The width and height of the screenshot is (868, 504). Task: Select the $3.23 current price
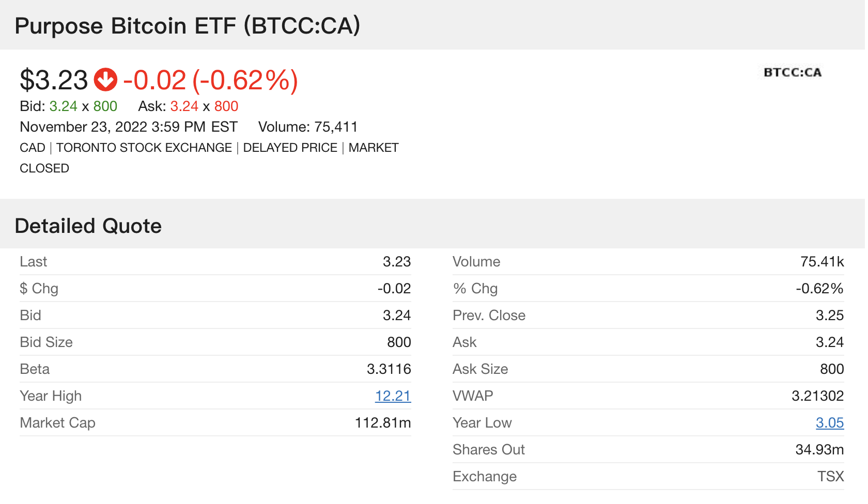tap(54, 80)
